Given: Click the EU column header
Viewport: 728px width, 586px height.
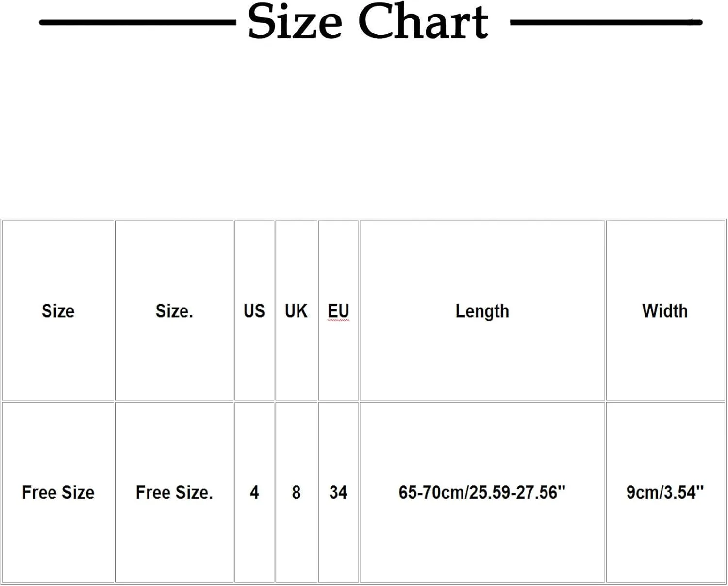Looking at the screenshot, I should [x=338, y=311].
